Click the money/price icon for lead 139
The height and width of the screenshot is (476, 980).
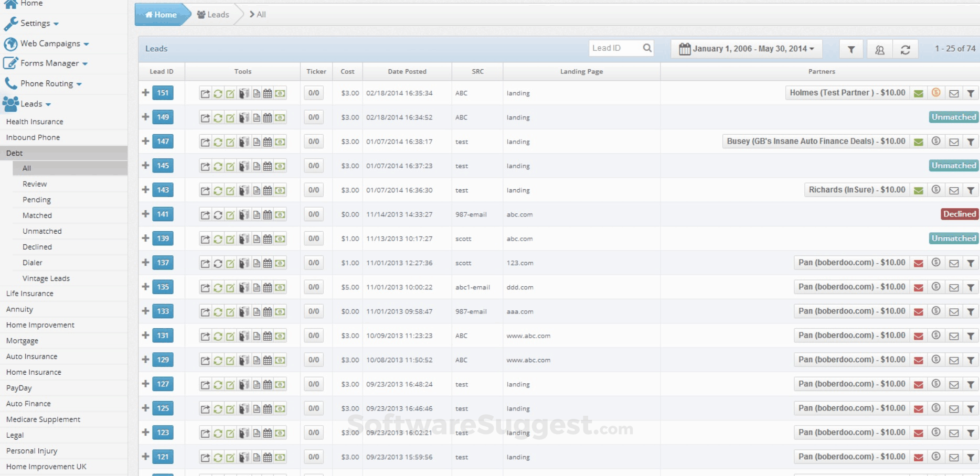point(281,239)
